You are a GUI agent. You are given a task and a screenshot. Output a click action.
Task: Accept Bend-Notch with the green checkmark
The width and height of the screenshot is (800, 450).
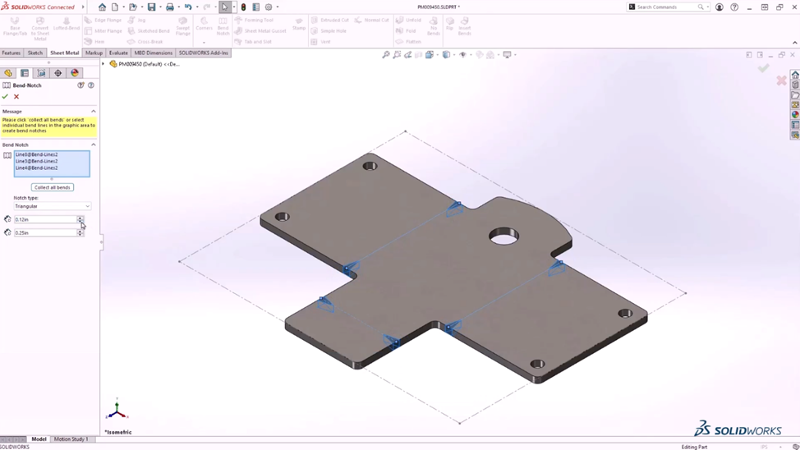pos(5,97)
